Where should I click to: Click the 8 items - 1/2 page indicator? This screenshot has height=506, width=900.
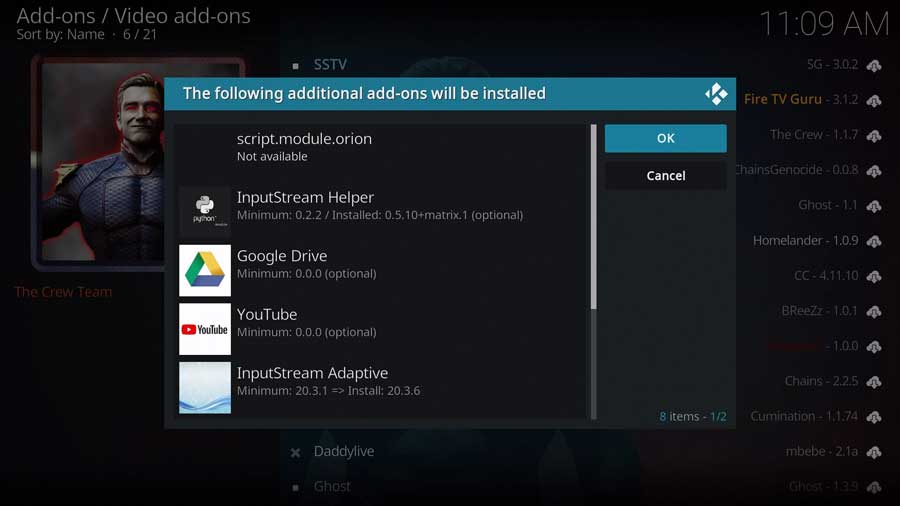pyautogui.click(x=693, y=417)
